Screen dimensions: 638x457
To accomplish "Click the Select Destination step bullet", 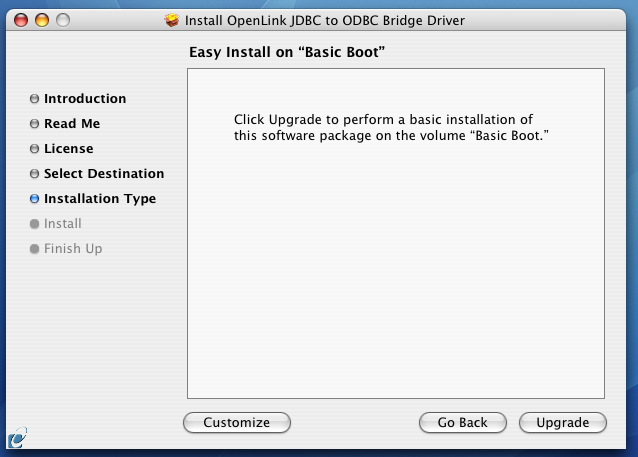I will 35,174.
